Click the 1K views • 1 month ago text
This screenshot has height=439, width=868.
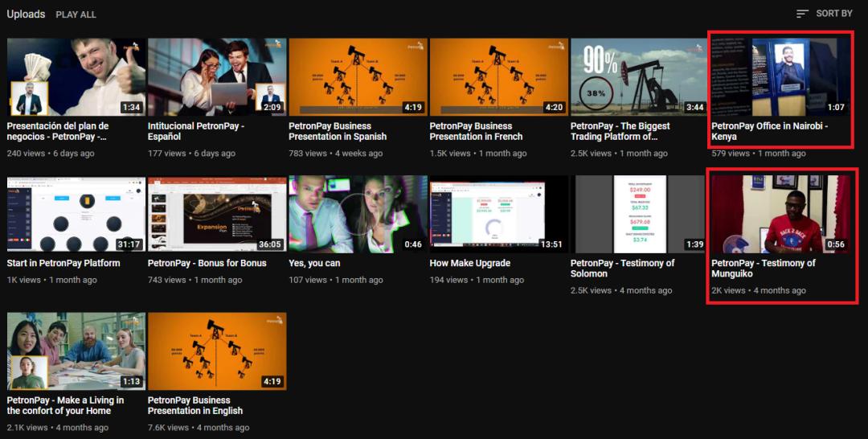[x=51, y=280]
